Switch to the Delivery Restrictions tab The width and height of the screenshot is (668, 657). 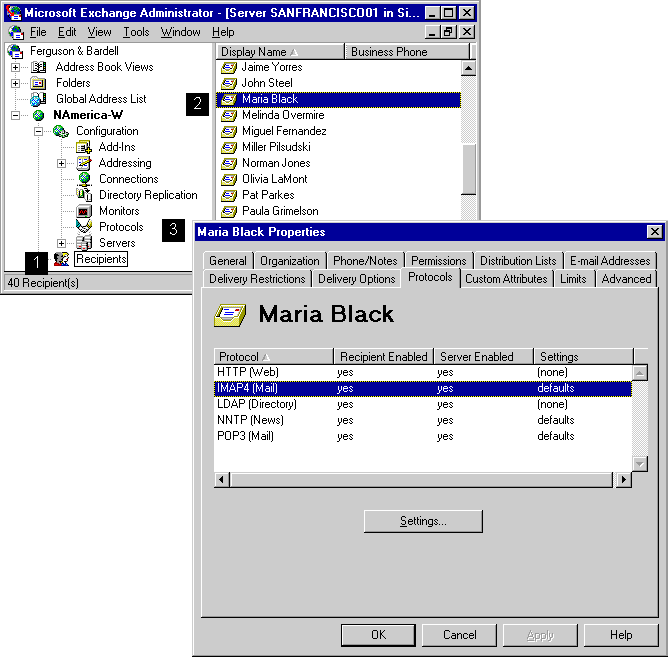(x=257, y=279)
